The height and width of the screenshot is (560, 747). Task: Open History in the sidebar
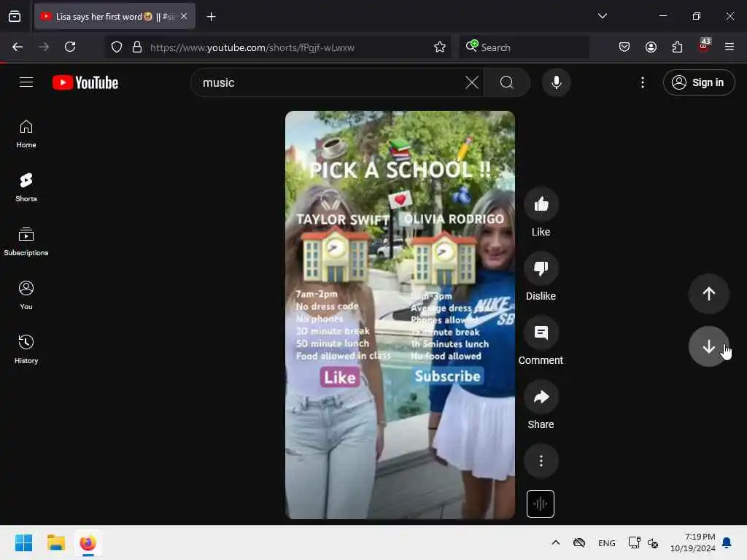(26, 349)
